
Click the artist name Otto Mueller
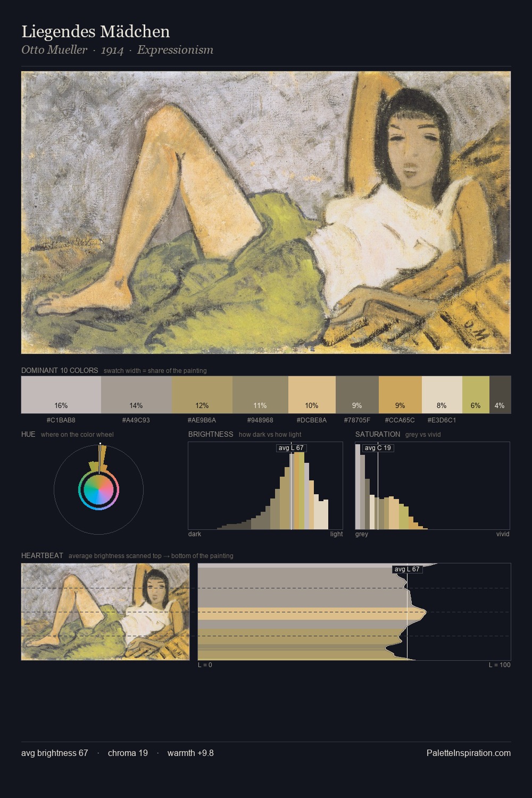54,50
